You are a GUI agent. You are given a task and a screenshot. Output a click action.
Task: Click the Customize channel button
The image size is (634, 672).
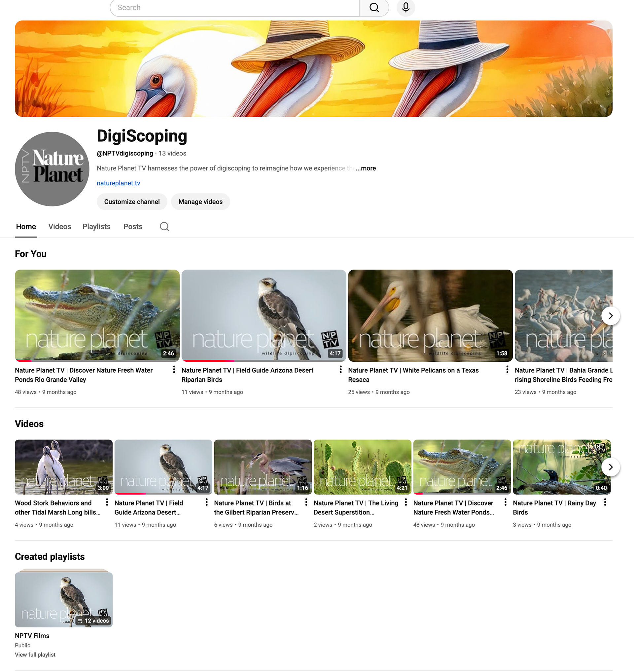132,202
